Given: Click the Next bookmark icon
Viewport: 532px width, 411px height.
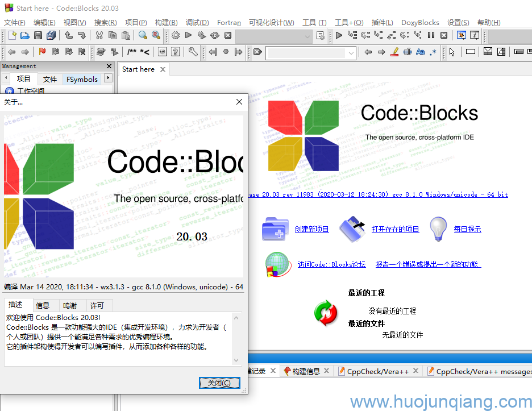Looking at the screenshot, I should click(69, 52).
